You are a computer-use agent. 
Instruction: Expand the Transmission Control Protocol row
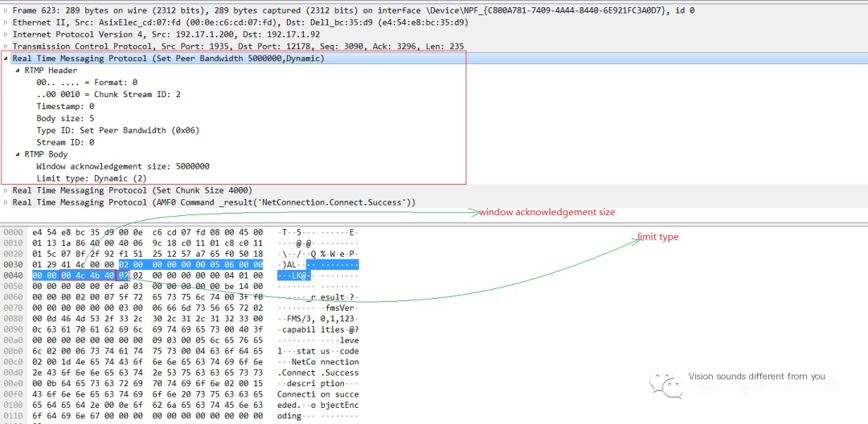[x=6, y=47]
